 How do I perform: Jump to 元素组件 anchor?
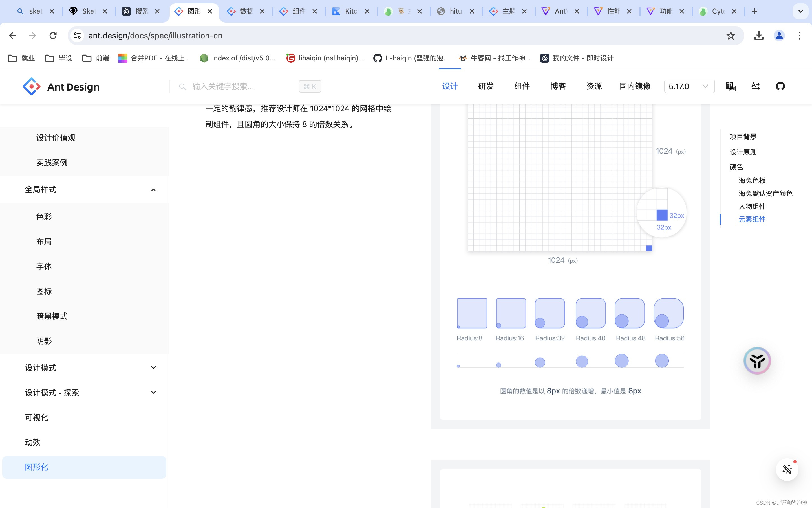752,219
